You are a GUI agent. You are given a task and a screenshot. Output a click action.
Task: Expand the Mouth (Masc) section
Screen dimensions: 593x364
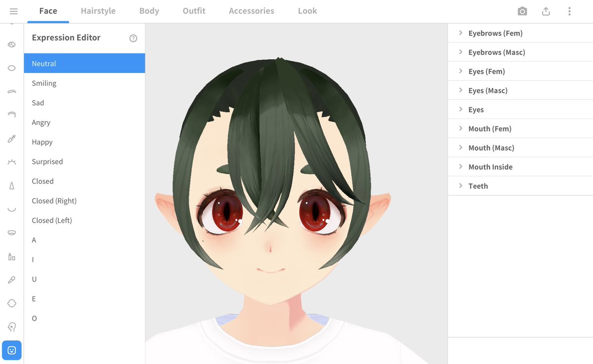520,148
